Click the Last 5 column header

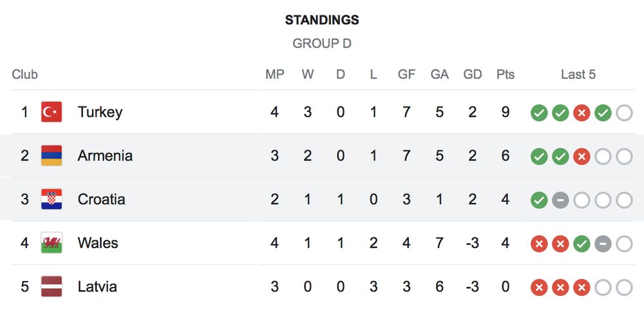578,74
